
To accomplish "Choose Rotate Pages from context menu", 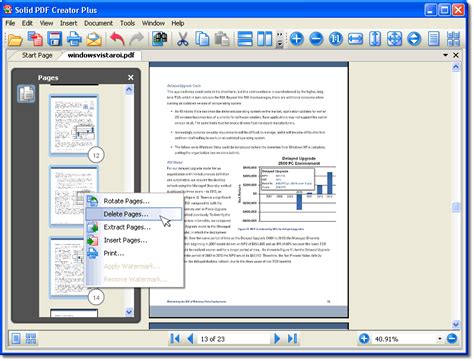I will click(134, 201).
